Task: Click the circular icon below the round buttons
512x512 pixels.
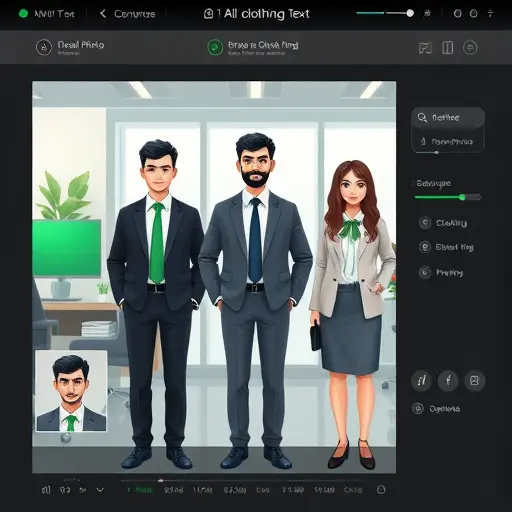Action: [x=418, y=408]
